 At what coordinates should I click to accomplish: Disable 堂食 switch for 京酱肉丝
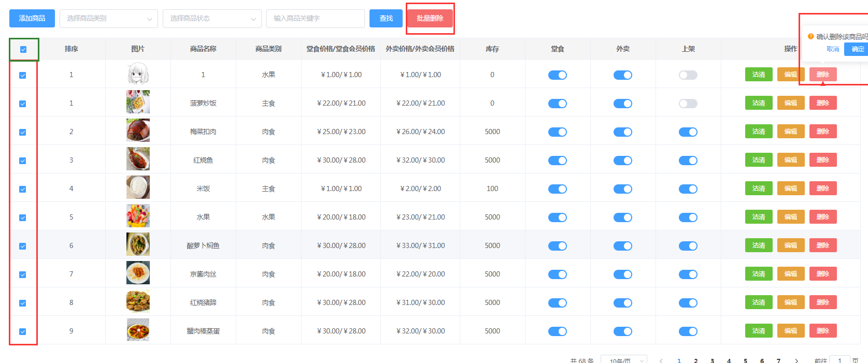(x=557, y=274)
